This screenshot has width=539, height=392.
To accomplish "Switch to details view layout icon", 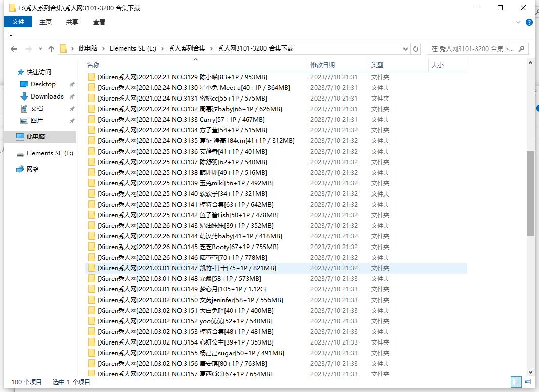I will [516, 382].
